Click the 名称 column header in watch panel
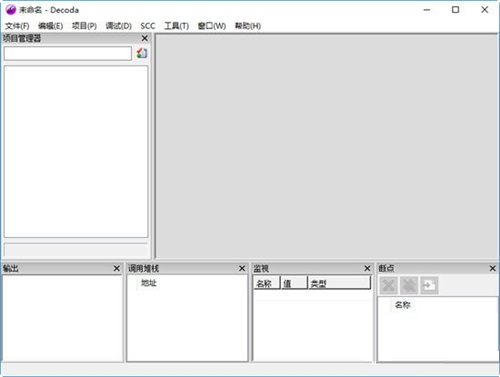Viewport: 500px width, 377px height. pos(266,283)
